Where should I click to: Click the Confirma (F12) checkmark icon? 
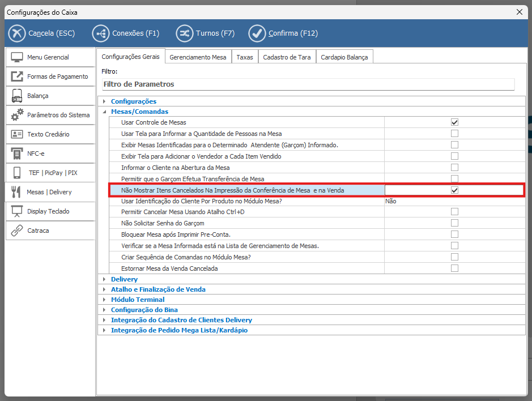[x=257, y=33]
